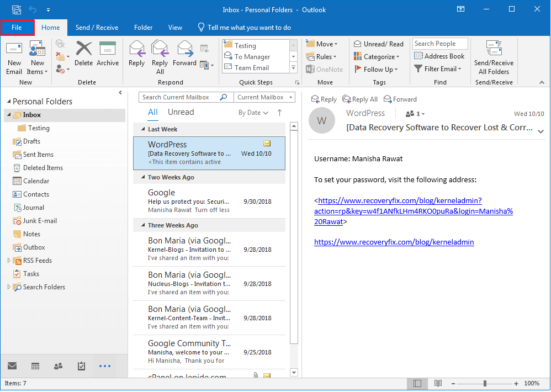Click the Delete X icon
The image size is (551, 392).
click(83, 49)
